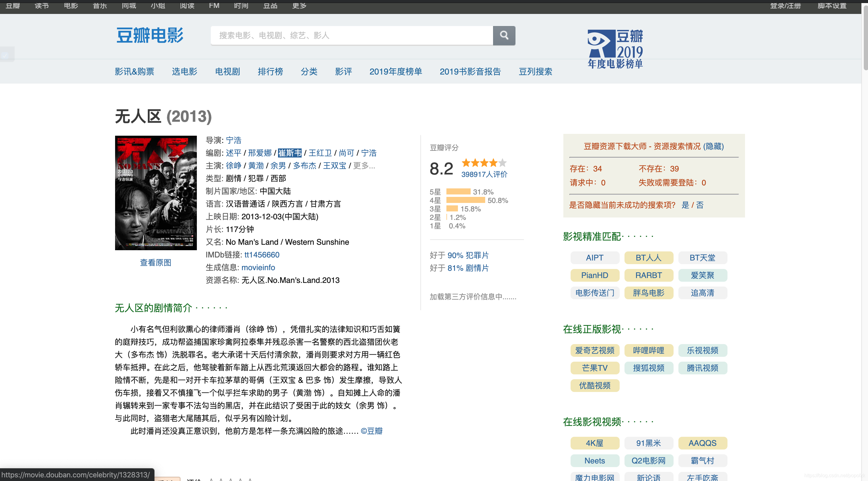Expand the 更多... cast list
This screenshot has width=868, height=481.
364,165
